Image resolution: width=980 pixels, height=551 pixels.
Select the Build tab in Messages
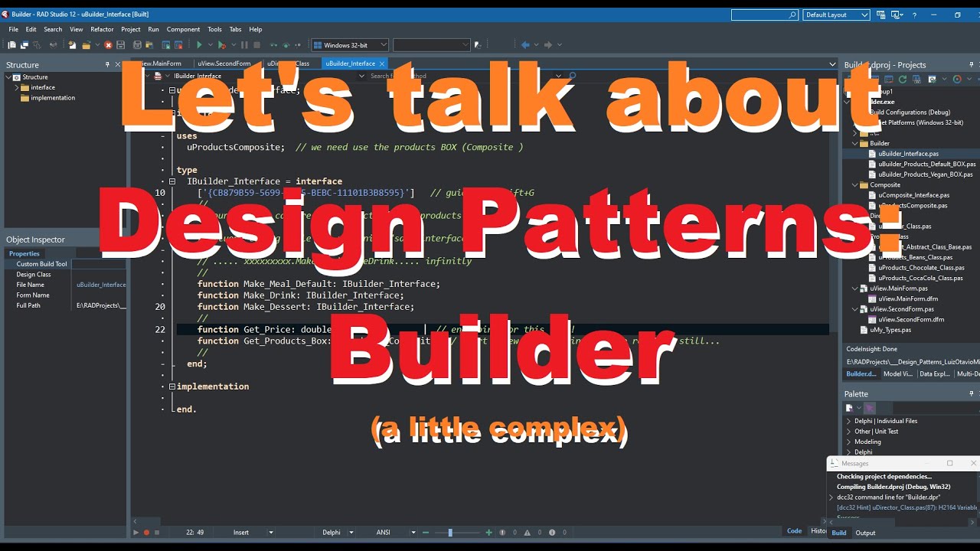tap(839, 533)
